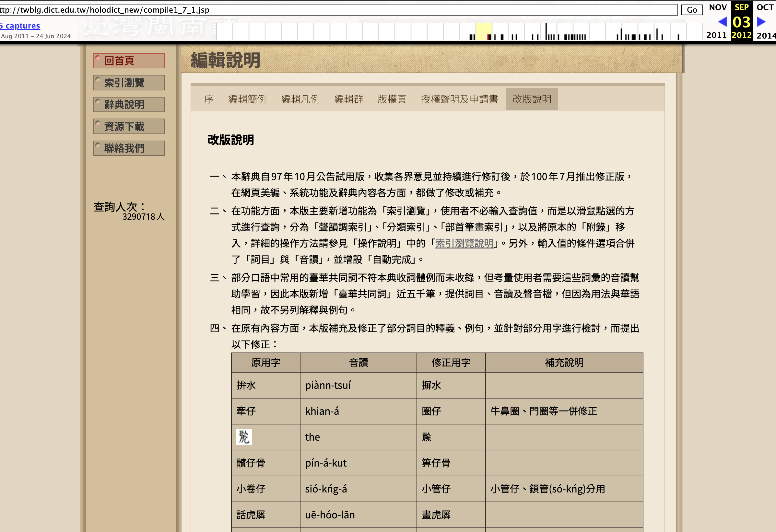The height and width of the screenshot is (532, 776).
Task: Click visitor count 3290718人
Action: click(x=143, y=217)
